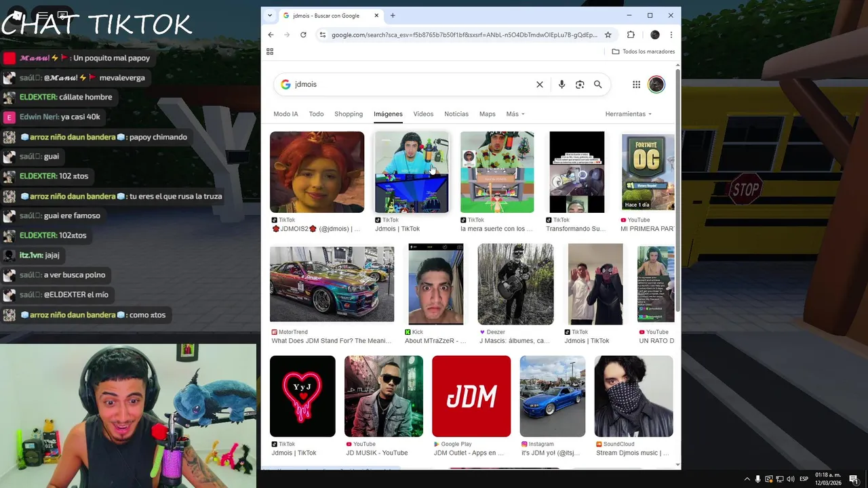
Task: Switch to the Noticias tab
Action: coord(456,114)
